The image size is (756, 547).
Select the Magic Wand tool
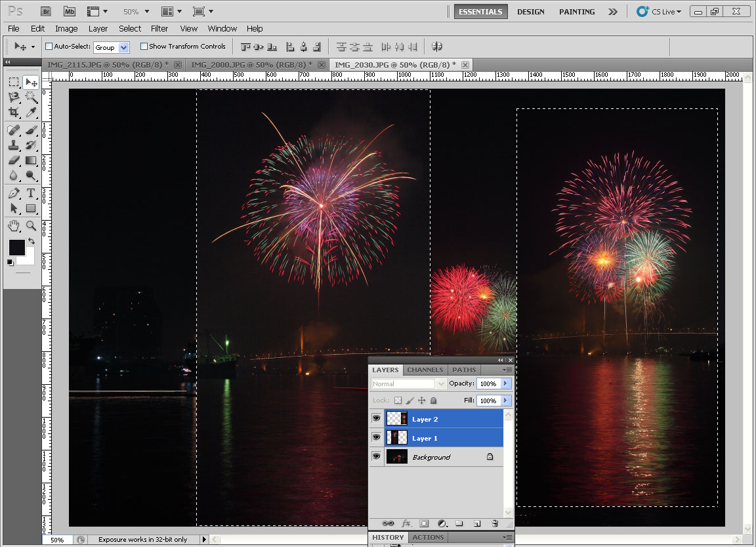coord(31,97)
